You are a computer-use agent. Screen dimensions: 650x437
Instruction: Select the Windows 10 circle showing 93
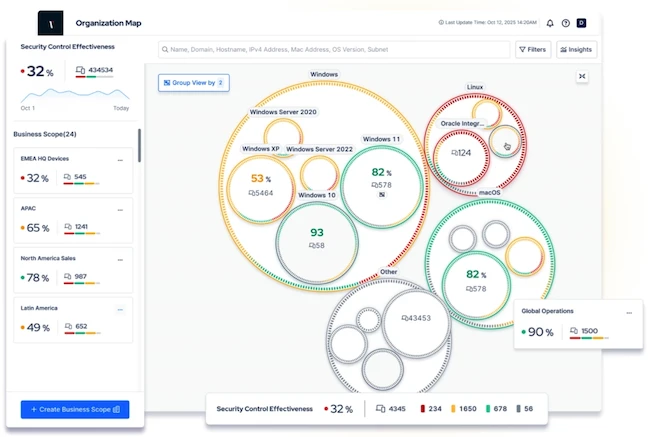[317, 242]
